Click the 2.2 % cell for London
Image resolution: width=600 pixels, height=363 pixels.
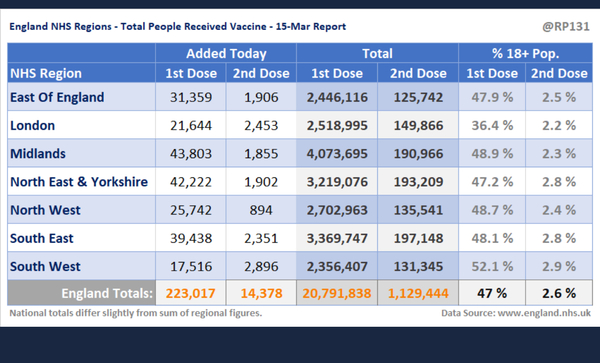(x=559, y=125)
